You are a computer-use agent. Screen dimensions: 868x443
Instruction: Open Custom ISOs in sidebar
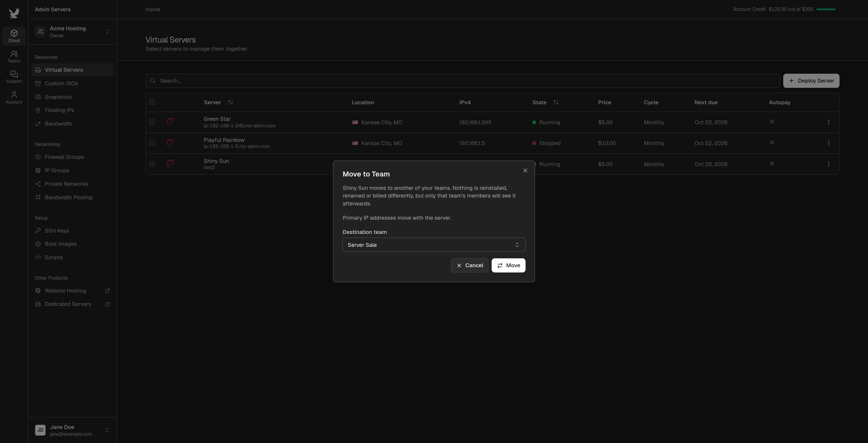72,83
